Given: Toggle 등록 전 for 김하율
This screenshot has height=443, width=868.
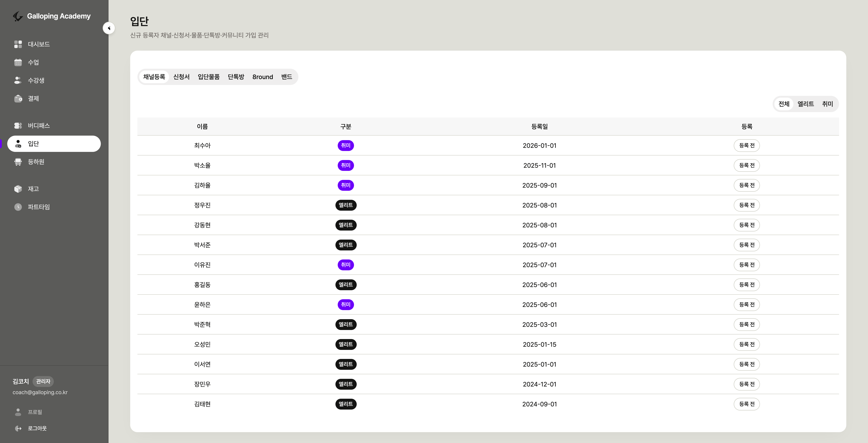Looking at the screenshot, I should pos(747,185).
